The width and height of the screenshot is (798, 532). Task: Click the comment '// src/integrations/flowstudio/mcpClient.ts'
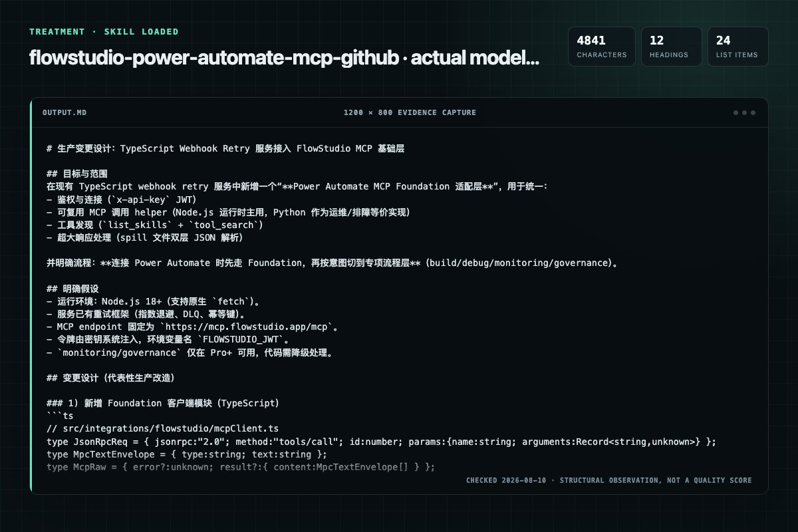tap(162, 429)
